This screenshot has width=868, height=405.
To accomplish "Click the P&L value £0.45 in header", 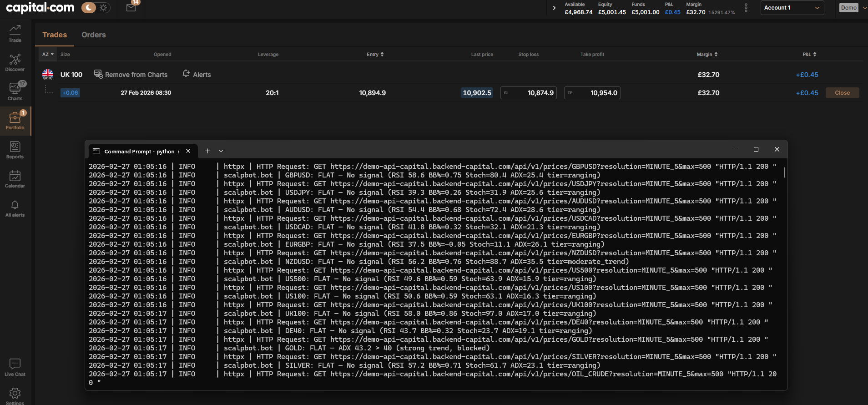I will coord(672,12).
